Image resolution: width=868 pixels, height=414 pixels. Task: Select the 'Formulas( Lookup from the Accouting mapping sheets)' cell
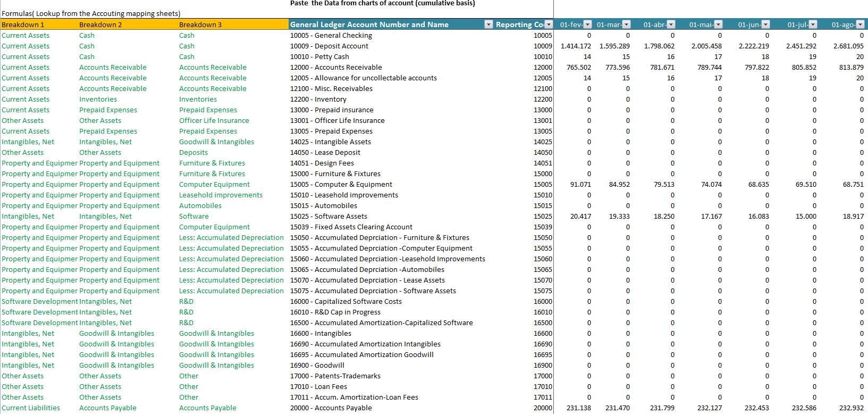[91, 14]
